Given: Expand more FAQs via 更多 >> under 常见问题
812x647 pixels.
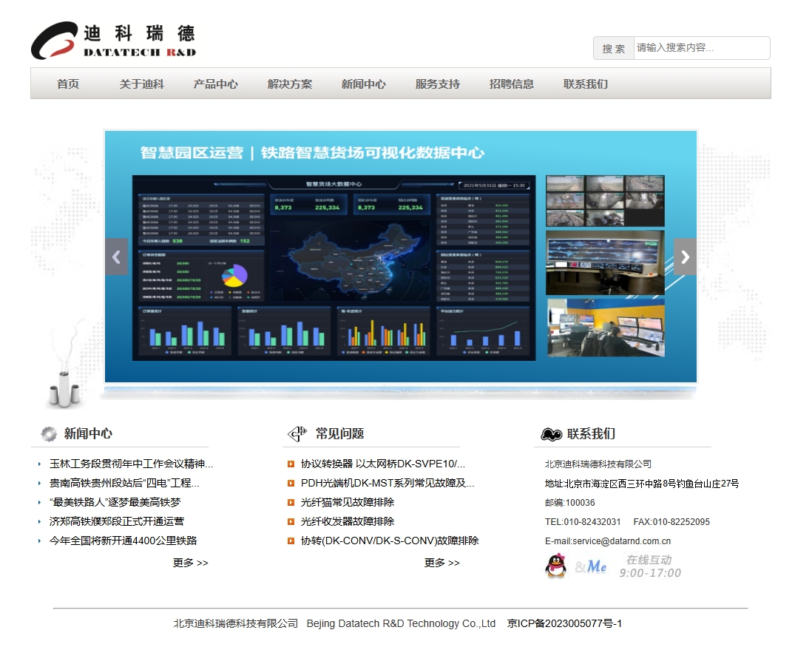Looking at the screenshot, I should (x=442, y=563).
